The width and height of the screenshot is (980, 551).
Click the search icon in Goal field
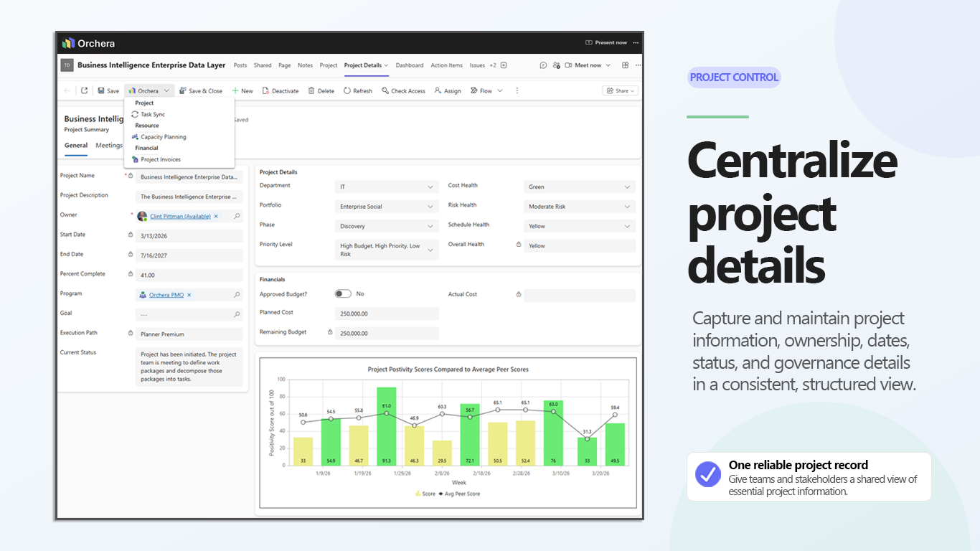pos(237,314)
